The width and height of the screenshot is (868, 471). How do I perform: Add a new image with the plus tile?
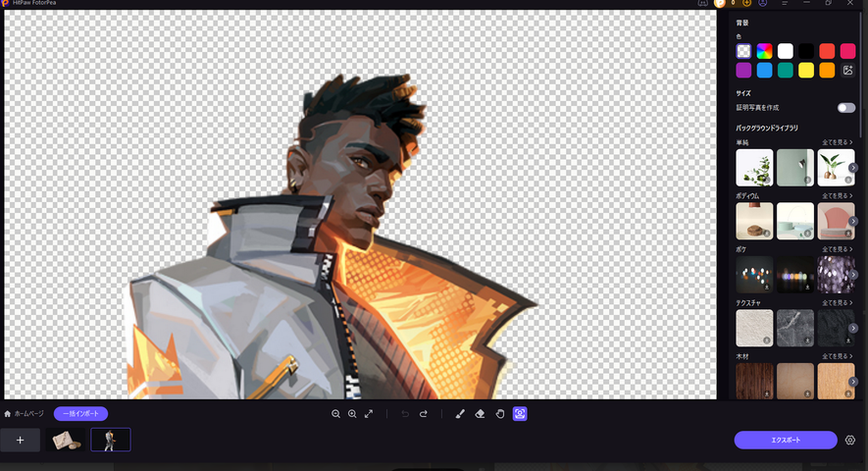click(x=21, y=440)
